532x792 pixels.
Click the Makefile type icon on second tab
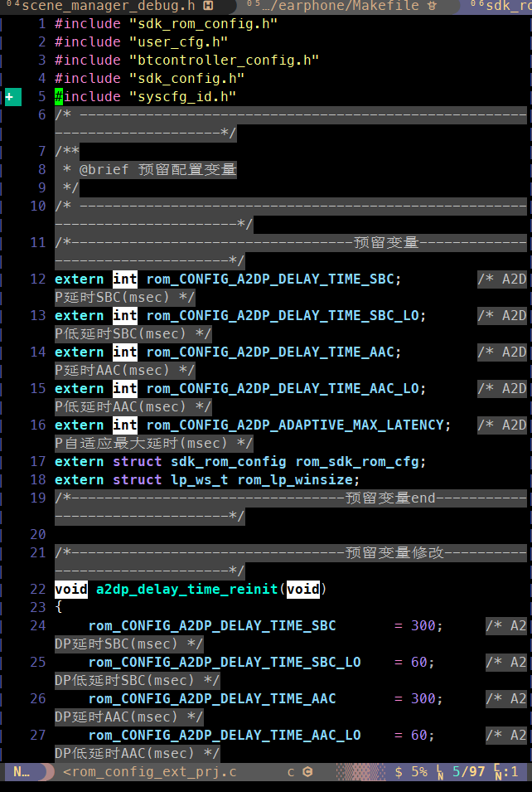tap(432, 6)
